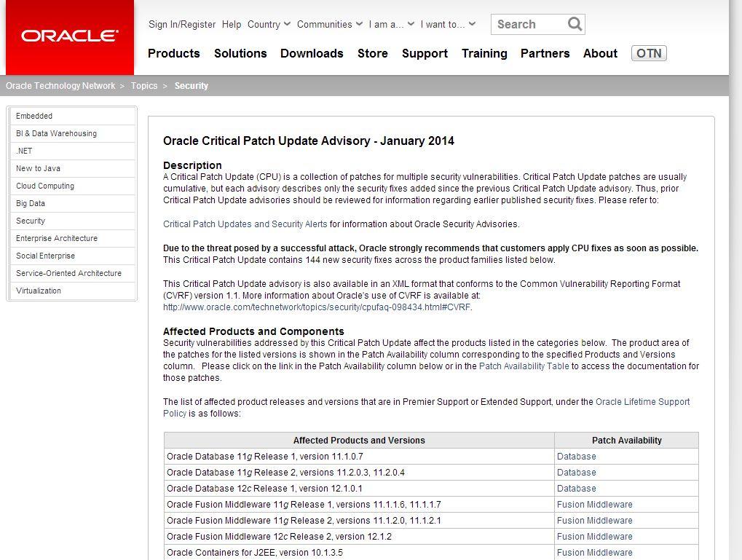Select Embedded in the sidebar
The image size is (742, 560).
pos(72,116)
